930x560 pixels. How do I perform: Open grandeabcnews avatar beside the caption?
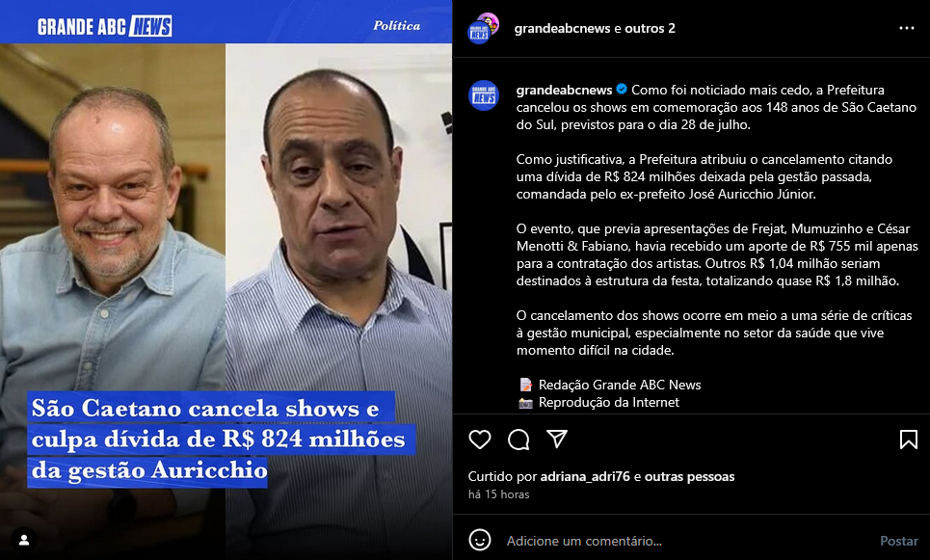point(484,95)
